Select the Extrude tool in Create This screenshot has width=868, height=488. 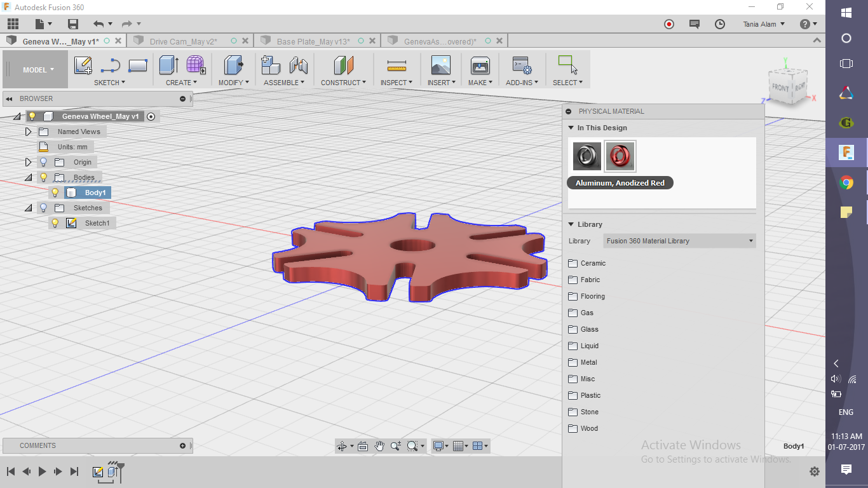168,65
